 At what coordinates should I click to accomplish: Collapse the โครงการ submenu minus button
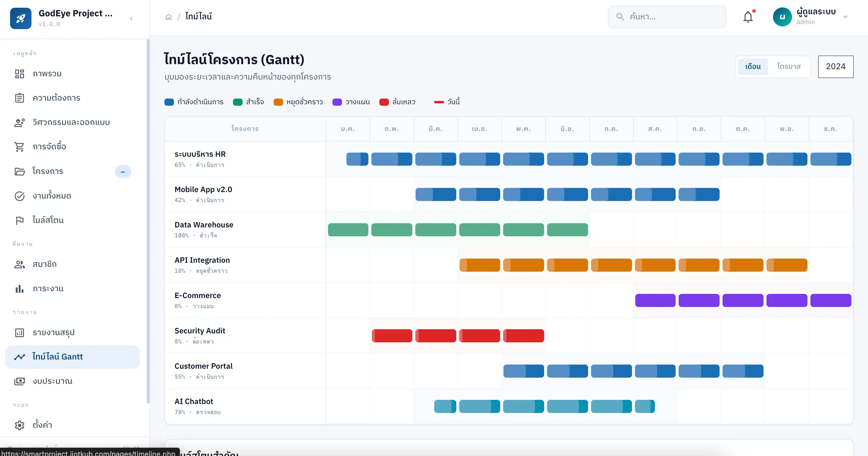click(x=123, y=172)
